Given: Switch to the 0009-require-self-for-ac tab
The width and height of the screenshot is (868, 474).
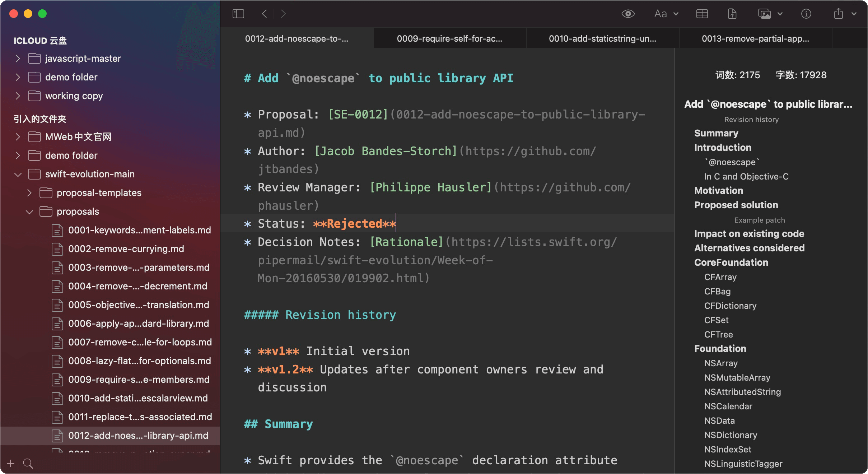Looking at the screenshot, I should click(x=449, y=39).
